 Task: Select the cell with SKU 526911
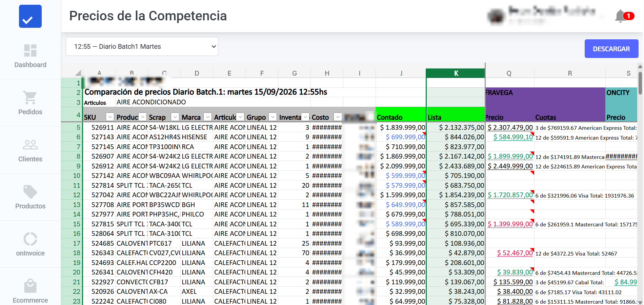[99, 127]
